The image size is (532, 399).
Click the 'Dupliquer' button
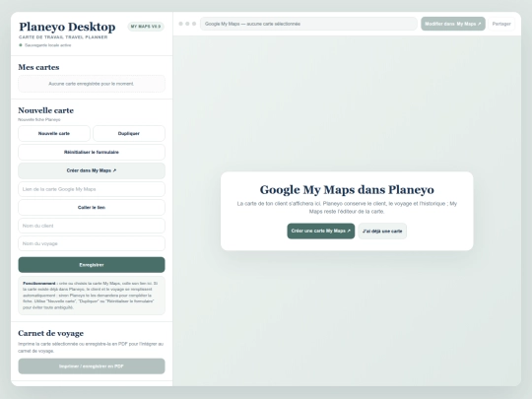129,133
